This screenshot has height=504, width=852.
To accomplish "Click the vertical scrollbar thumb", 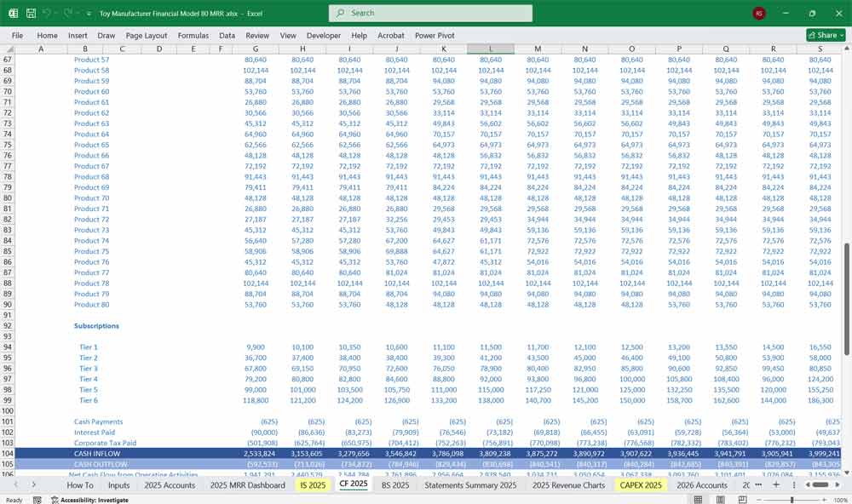I will click(847, 299).
